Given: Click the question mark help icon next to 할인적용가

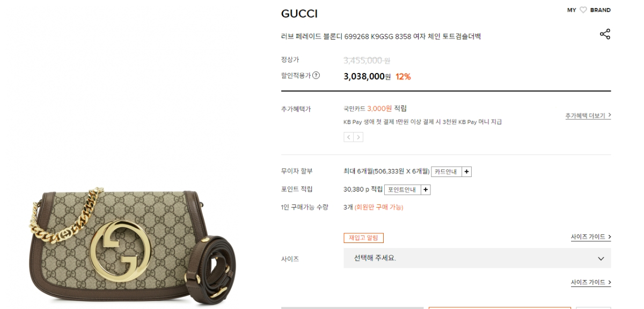Looking at the screenshot, I should pyautogui.click(x=316, y=76).
